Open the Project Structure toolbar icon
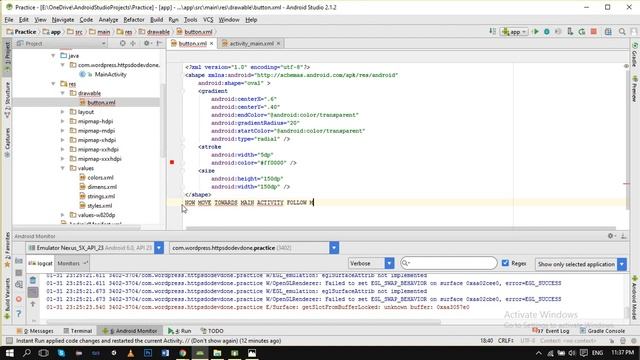640x360 pixels. (x=608, y=31)
